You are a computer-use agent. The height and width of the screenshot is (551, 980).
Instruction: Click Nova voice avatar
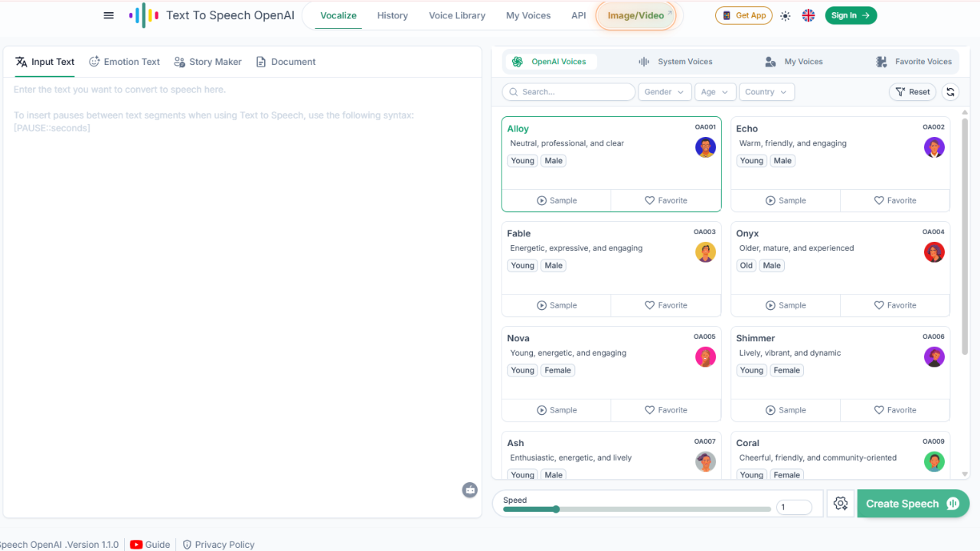coord(706,357)
